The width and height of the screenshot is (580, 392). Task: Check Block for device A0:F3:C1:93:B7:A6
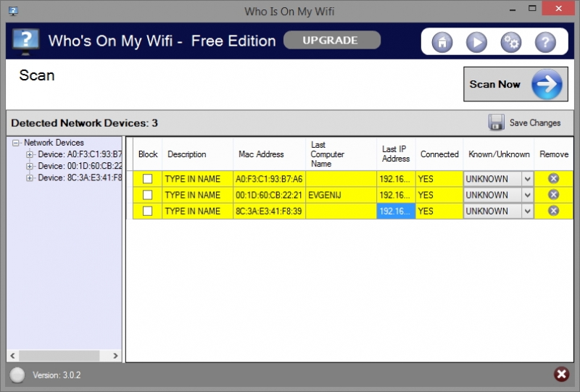click(x=148, y=179)
